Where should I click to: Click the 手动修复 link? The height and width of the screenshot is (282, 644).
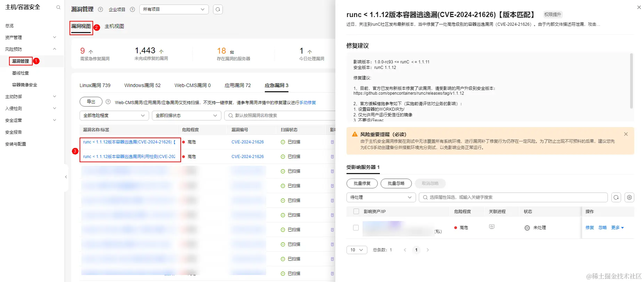coord(308,103)
